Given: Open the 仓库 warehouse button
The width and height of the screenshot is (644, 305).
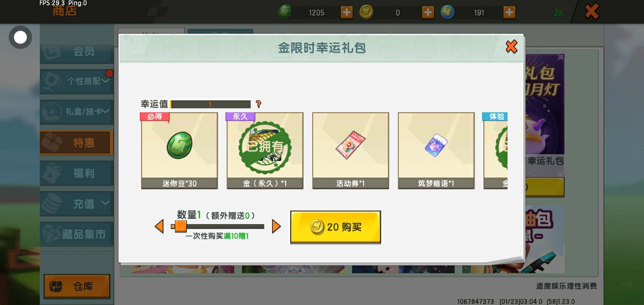Looking at the screenshot, I should click(77, 286).
